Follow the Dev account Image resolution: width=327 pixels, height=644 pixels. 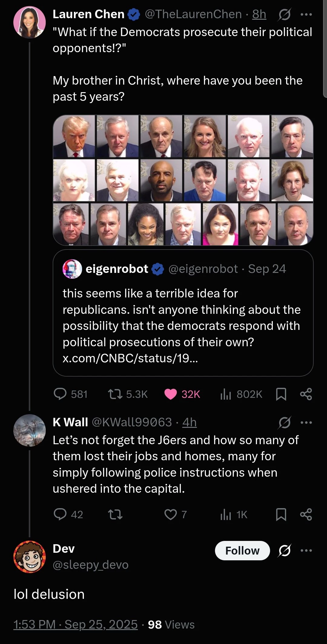click(x=242, y=550)
